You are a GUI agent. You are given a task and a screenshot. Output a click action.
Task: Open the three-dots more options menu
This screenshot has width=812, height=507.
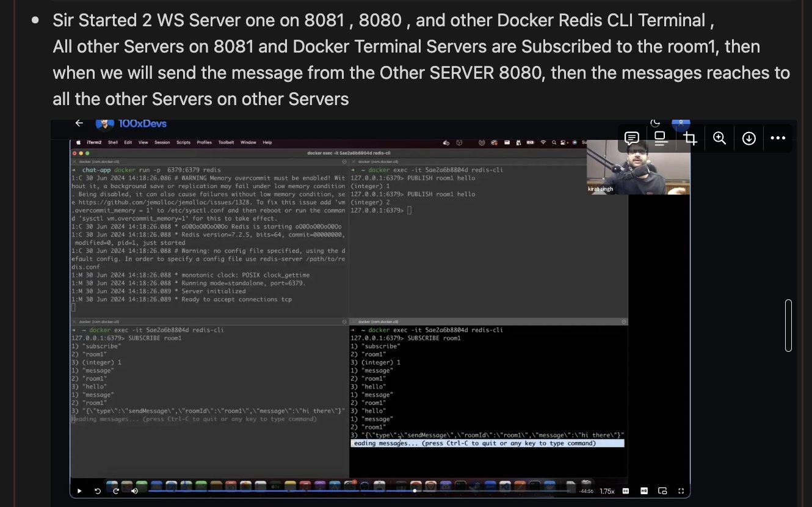click(778, 138)
